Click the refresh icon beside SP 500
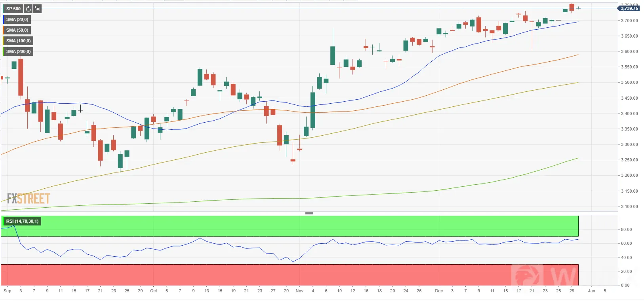The image size is (644, 303). click(x=28, y=9)
